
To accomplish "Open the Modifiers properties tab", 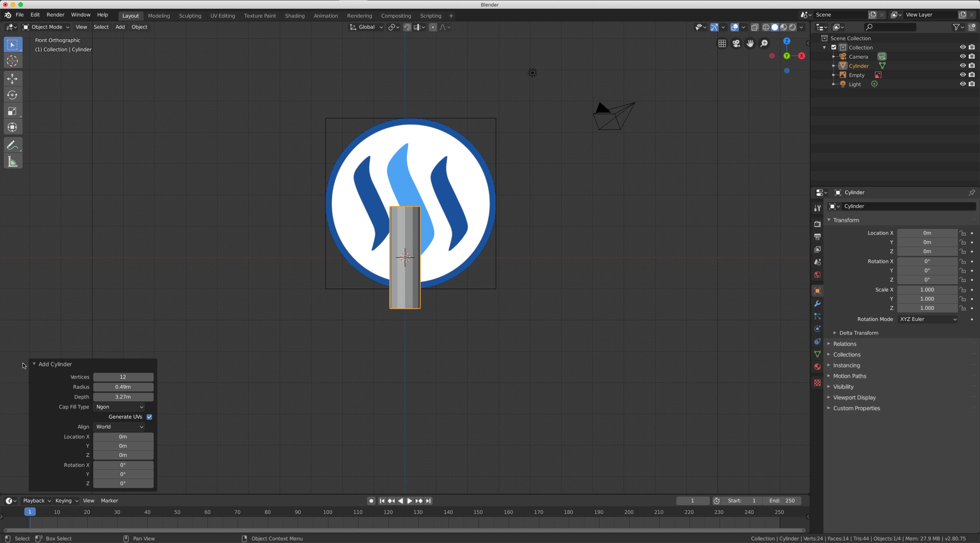I will click(817, 304).
